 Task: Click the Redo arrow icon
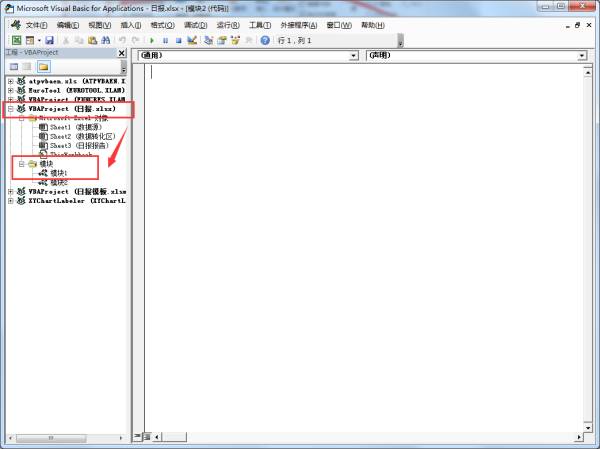[135, 40]
